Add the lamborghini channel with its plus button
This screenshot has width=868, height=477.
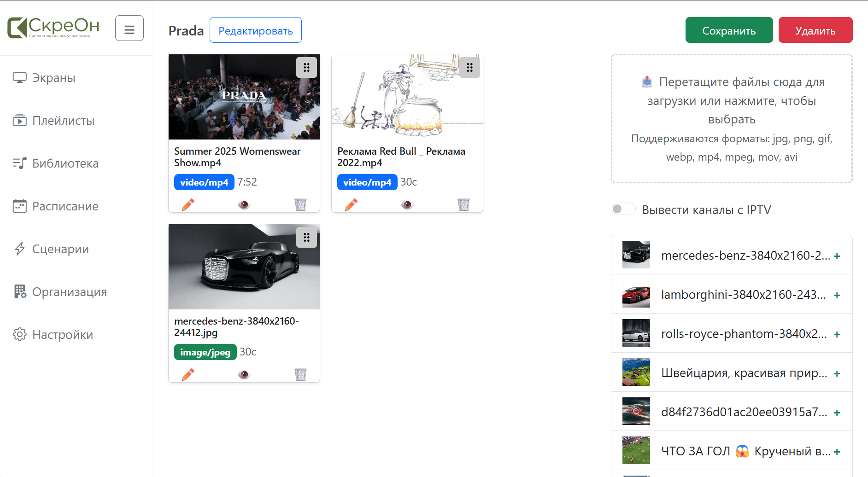point(838,294)
